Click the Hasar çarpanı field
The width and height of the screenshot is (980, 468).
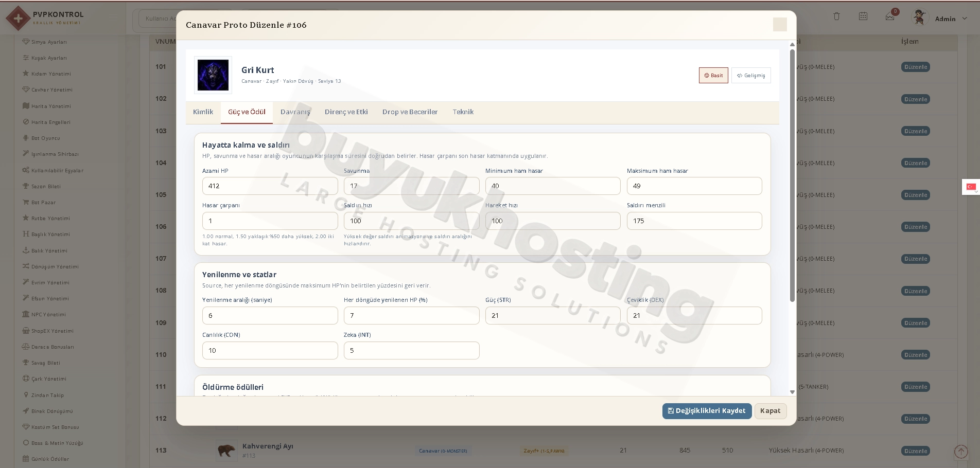(270, 221)
